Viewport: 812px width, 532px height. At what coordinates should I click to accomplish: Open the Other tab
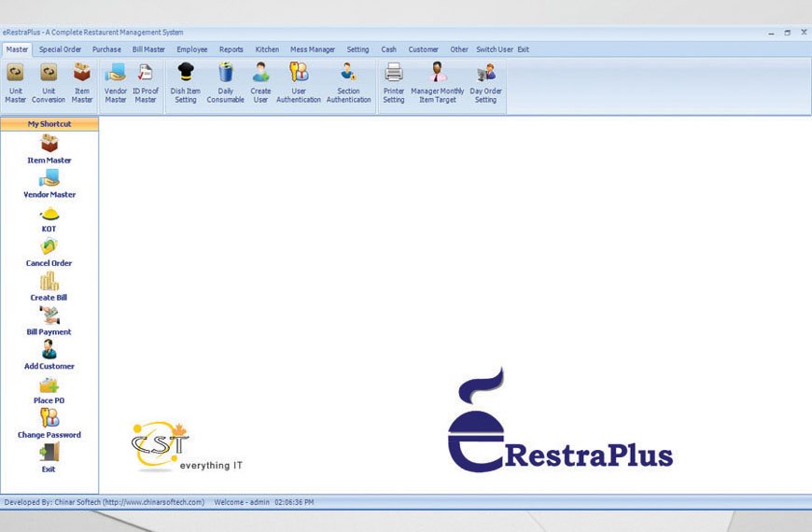(x=459, y=49)
